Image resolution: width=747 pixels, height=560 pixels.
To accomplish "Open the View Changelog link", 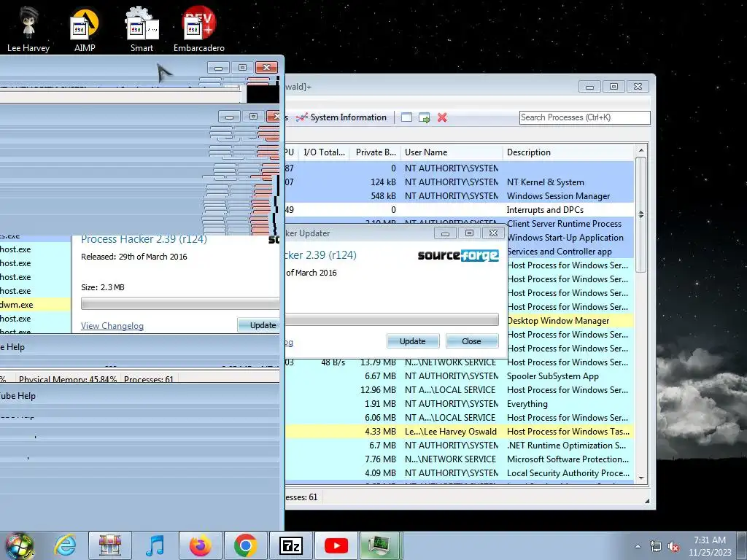I will click(112, 326).
